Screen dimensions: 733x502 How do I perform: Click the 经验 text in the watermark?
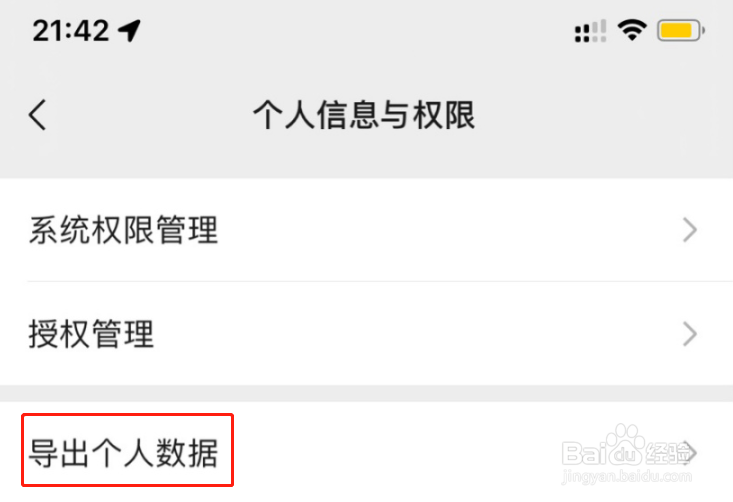(667, 452)
